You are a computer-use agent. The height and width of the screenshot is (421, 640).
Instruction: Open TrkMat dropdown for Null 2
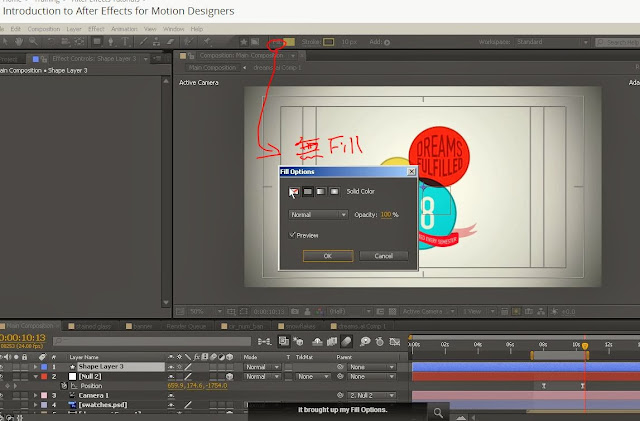313,376
